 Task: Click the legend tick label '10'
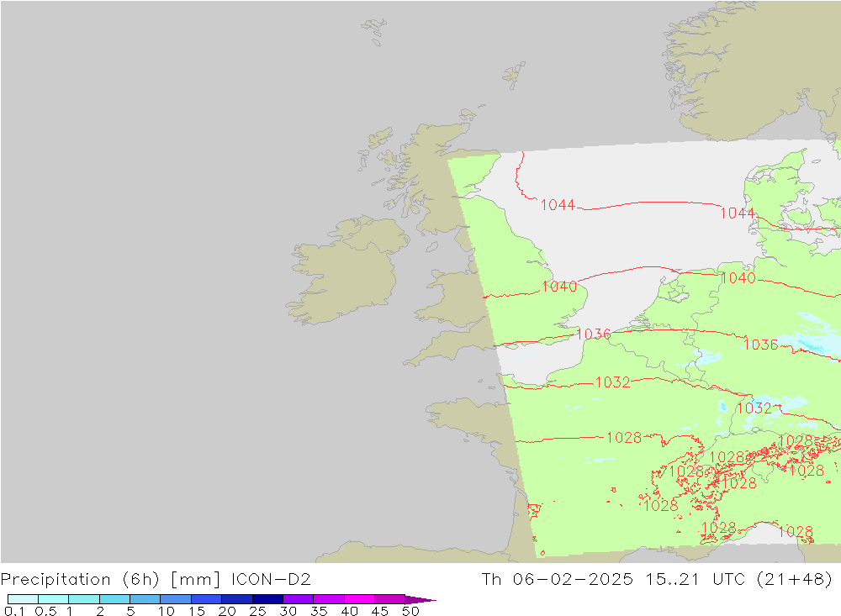[x=167, y=611]
